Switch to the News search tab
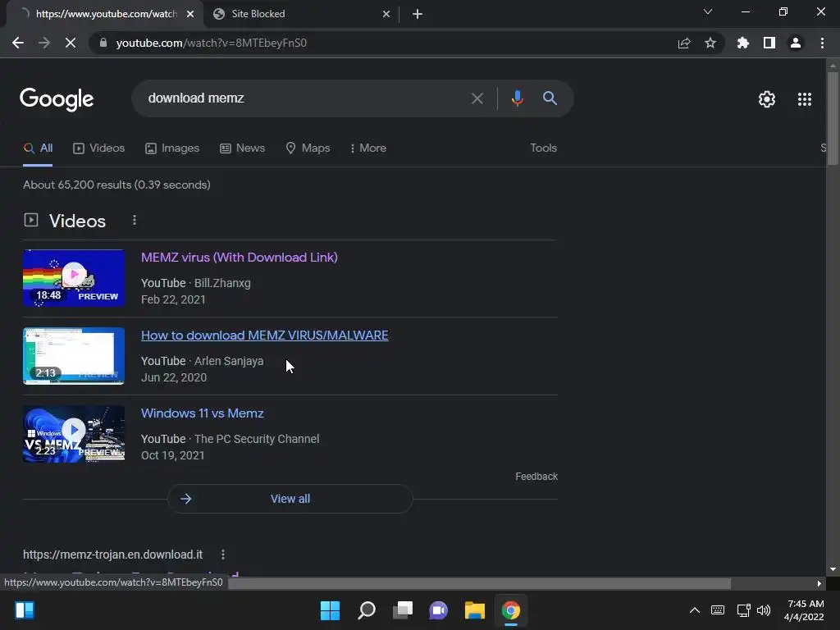Viewport: 840px width, 630px height. click(x=243, y=148)
